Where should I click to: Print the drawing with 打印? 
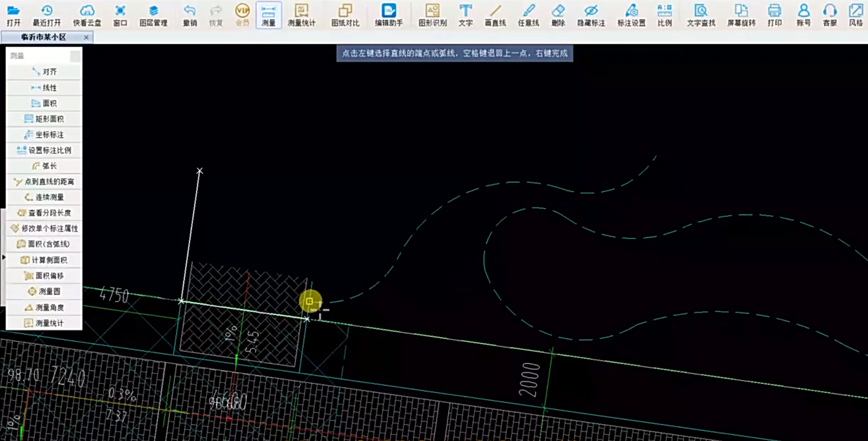(x=774, y=15)
